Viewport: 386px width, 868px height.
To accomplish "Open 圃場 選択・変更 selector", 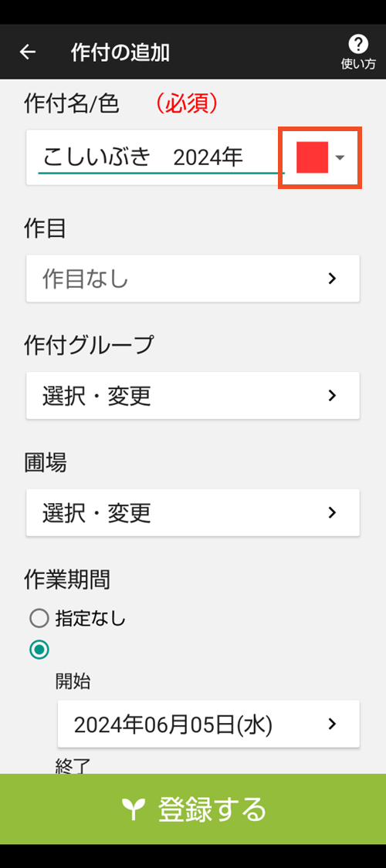I will (193, 512).
